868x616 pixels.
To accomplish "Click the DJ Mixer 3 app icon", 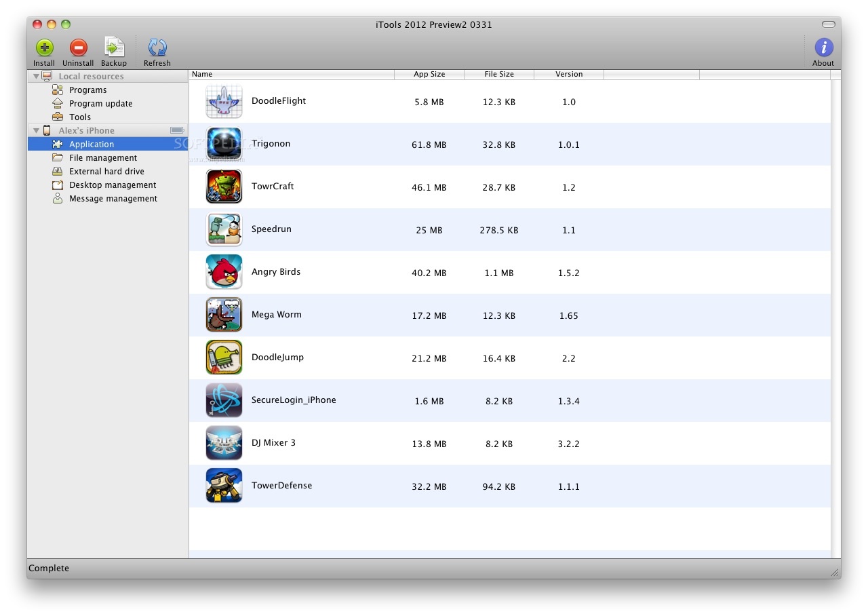I will 224,443.
